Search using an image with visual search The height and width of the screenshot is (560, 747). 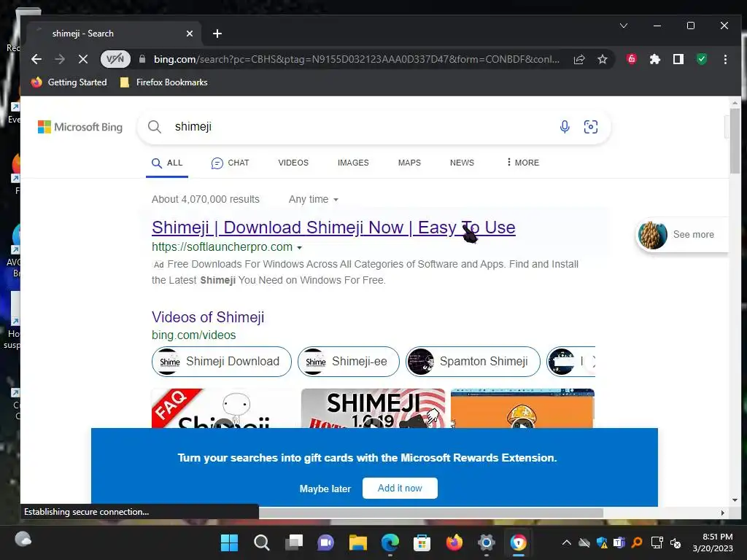pos(591,127)
